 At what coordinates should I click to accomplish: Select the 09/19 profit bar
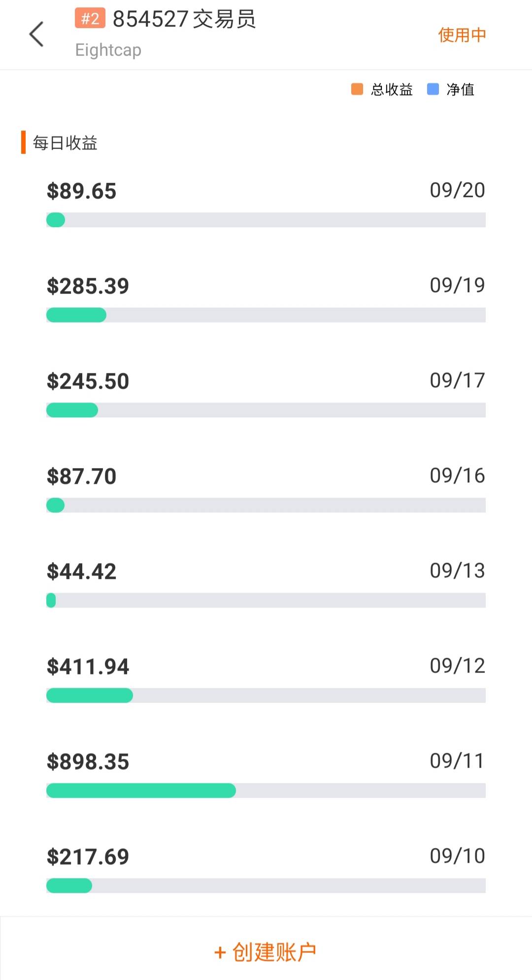(x=266, y=315)
